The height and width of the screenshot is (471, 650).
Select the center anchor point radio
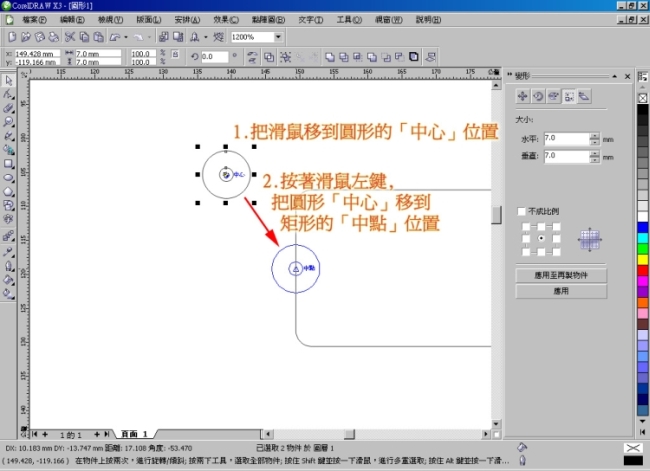pos(541,238)
